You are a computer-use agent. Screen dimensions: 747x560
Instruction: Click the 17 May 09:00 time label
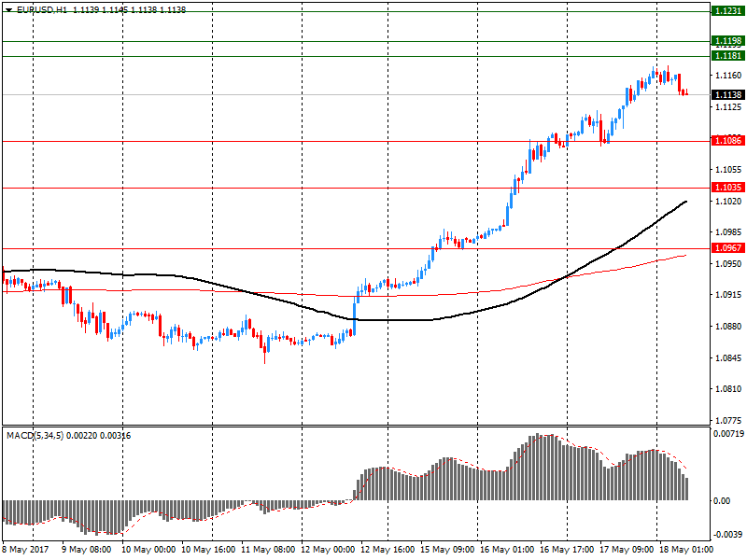point(627,550)
